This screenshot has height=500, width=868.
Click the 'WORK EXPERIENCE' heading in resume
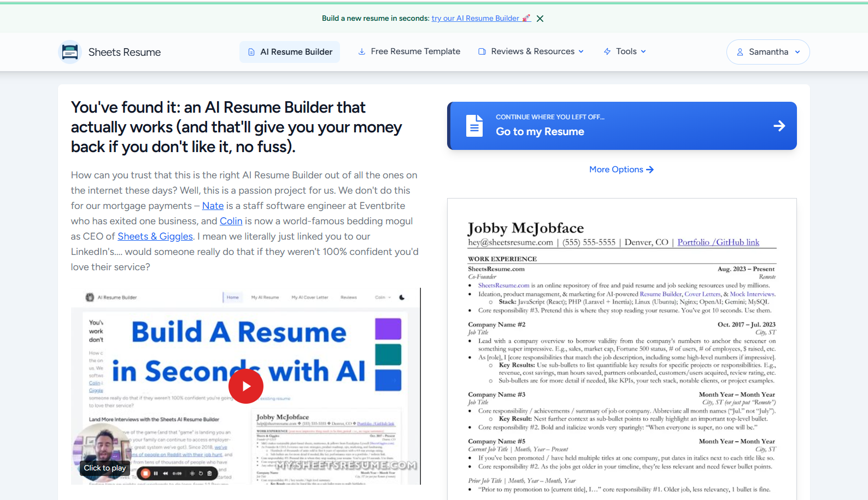[x=502, y=259]
